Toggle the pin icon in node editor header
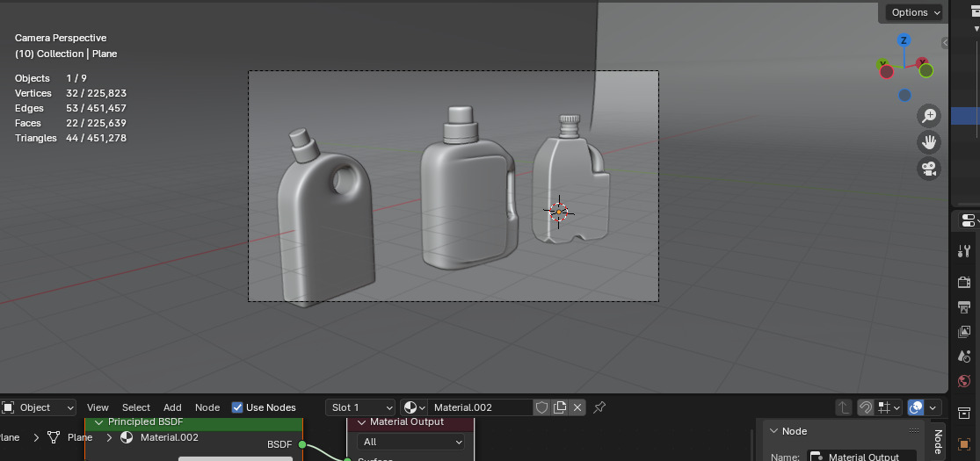The image size is (980, 461). point(599,408)
